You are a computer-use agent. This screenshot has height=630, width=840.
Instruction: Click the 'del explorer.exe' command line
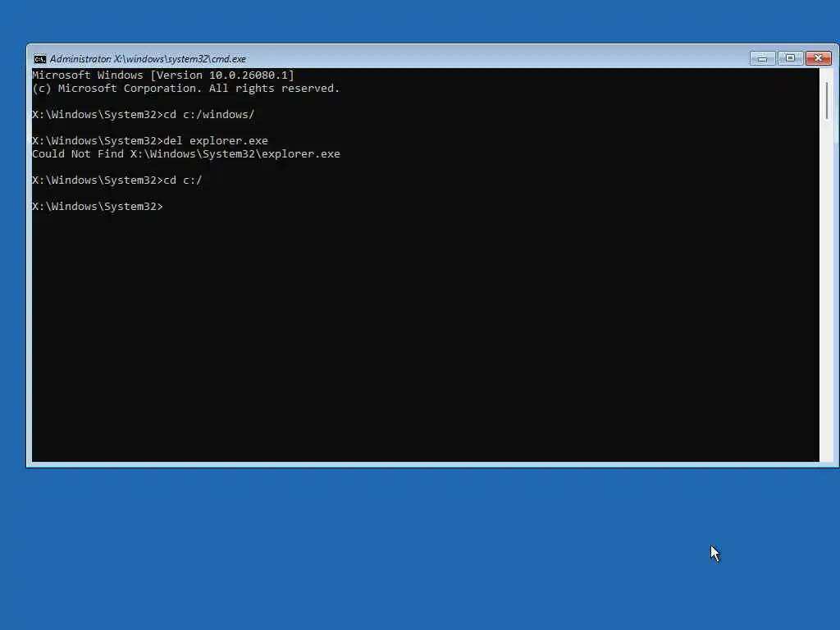(x=150, y=141)
